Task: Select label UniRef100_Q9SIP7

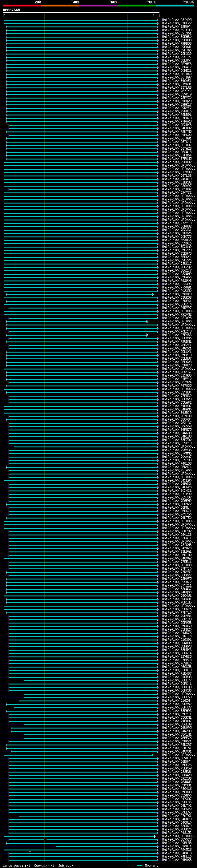Action: pyautogui.click(x=177, y=57)
